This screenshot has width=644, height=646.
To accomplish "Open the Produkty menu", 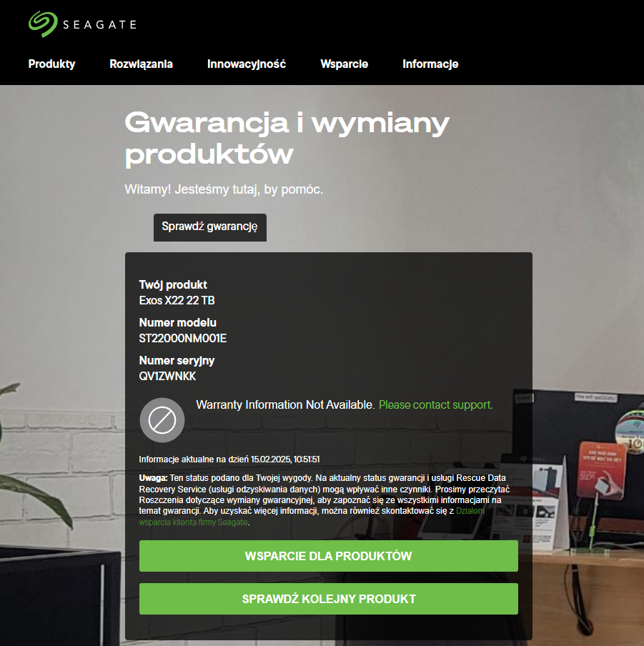I will tap(52, 64).
